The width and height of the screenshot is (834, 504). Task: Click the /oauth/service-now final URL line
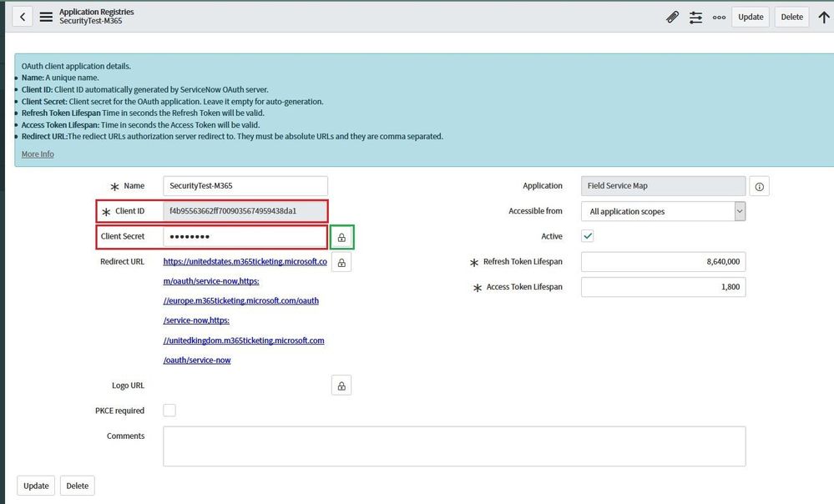coord(197,360)
